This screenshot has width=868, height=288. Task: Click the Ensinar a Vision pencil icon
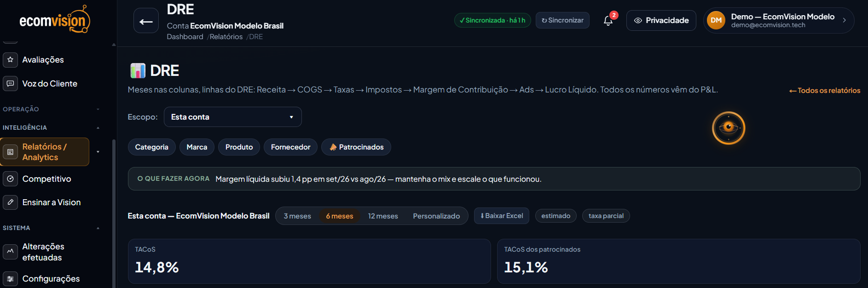coord(11,202)
